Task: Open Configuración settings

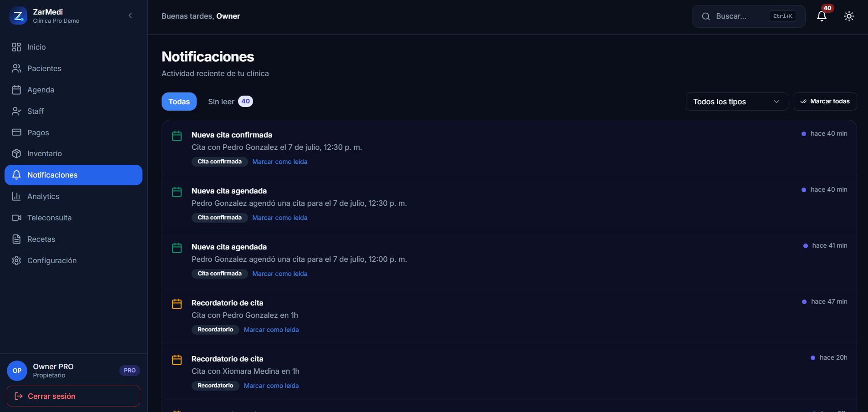Action: (x=73, y=260)
